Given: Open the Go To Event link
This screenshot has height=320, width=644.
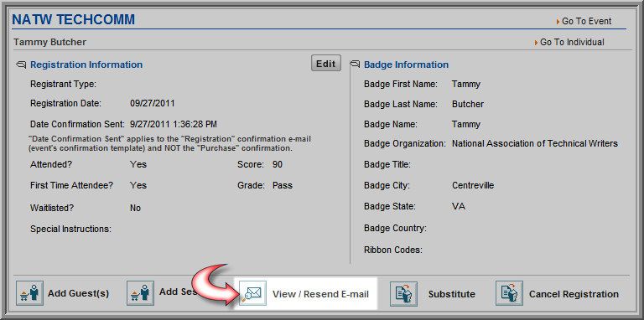Looking at the screenshot, I should pyautogui.click(x=586, y=21).
